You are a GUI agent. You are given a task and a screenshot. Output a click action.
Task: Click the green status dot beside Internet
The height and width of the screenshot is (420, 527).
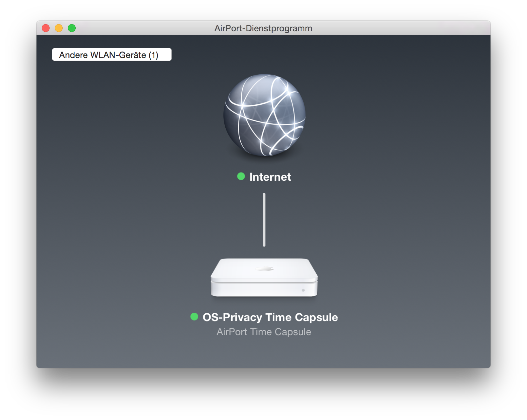click(x=241, y=176)
